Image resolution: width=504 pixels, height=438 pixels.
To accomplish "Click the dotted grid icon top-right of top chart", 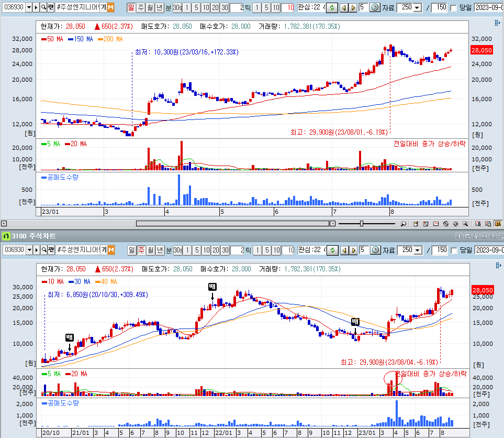I will coord(497,23).
